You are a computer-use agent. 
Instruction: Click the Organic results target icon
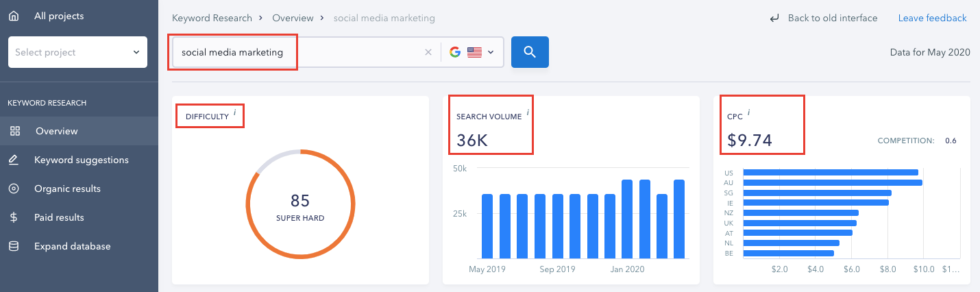[14, 188]
